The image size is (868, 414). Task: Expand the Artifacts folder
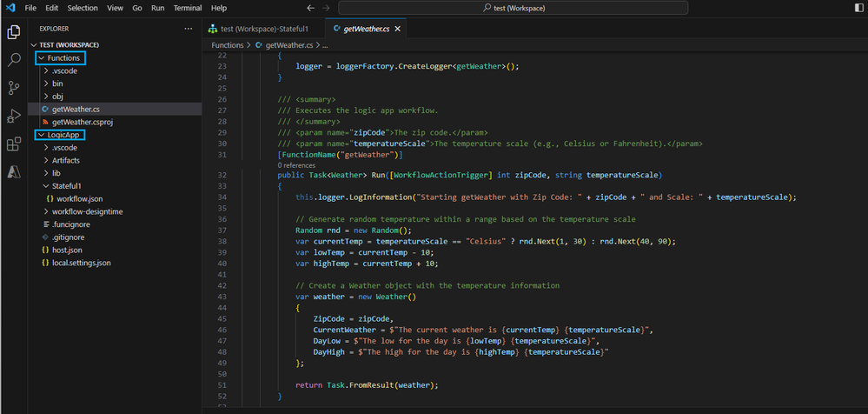point(66,160)
